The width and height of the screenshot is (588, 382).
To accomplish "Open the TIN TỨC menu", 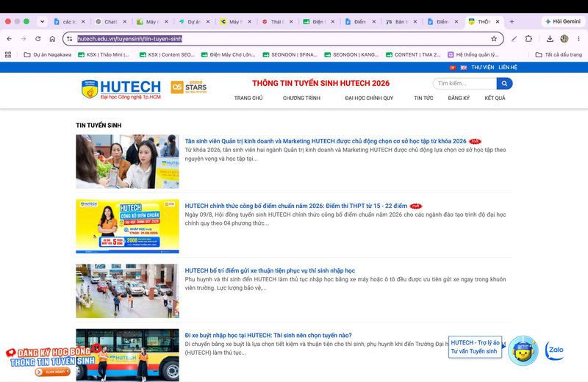I will click(x=423, y=98).
